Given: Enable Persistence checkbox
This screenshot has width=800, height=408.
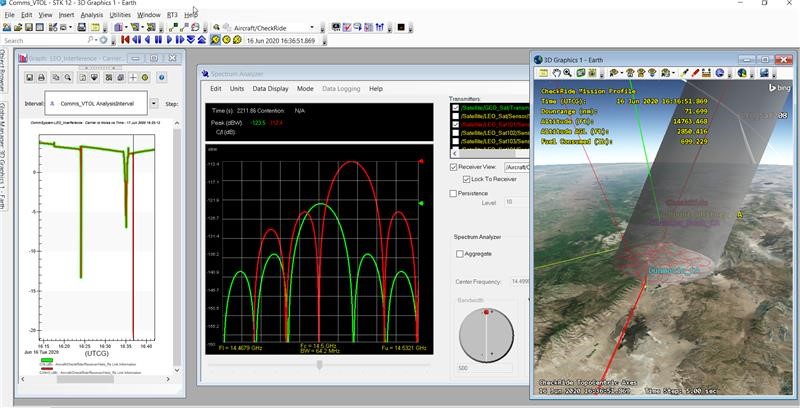Looking at the screenshot, I should [453, 193].
